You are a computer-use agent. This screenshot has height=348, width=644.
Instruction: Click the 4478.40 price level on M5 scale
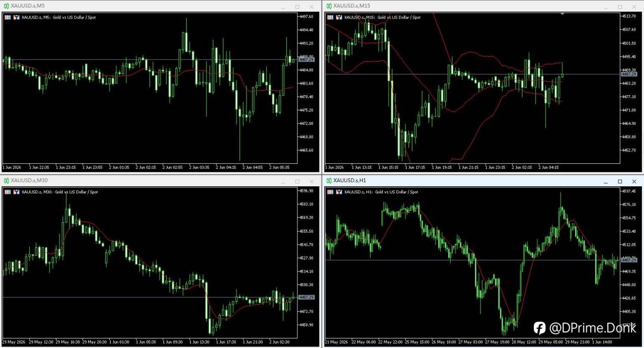click(x=306, y=97)
